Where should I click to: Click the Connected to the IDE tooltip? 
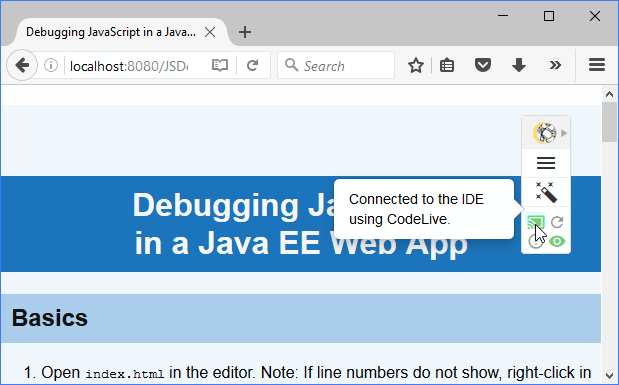[424, 209]
